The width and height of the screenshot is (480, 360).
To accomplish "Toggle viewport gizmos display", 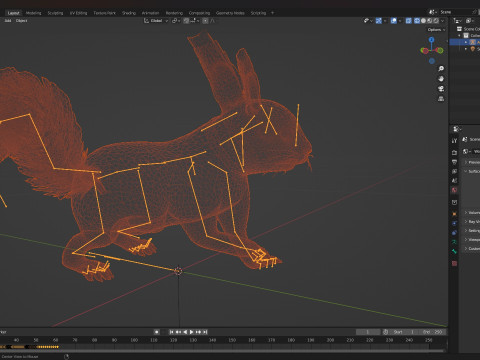I will (379, 21).
